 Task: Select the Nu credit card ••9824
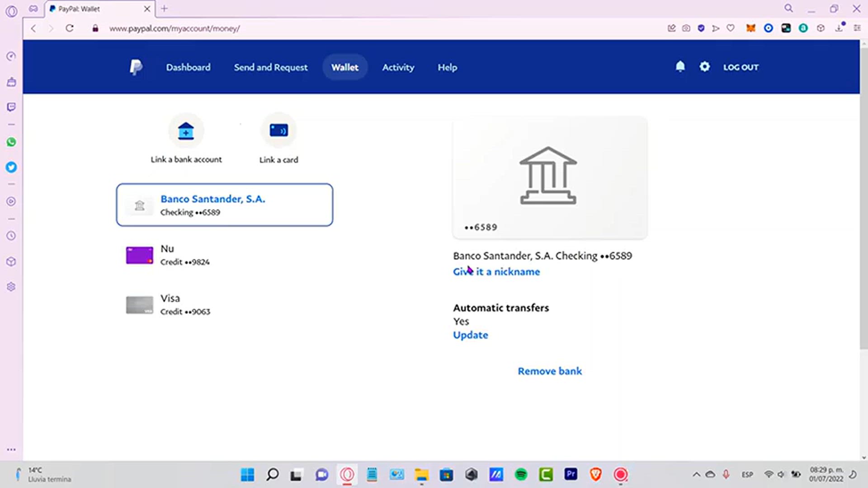(x=225, y=255)
